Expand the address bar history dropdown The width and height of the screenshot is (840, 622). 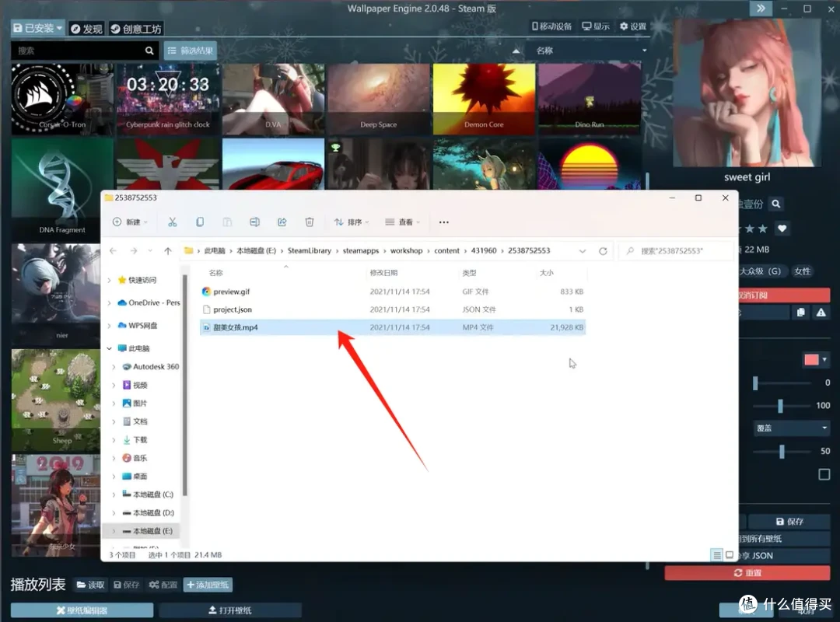tap(583, 250)
